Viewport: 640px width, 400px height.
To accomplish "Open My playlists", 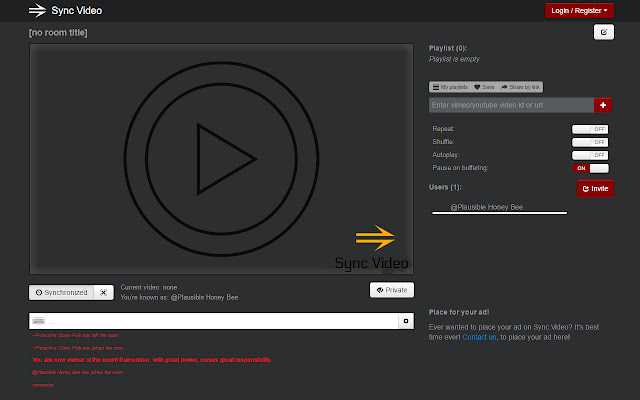I will [x=450, y=87].
